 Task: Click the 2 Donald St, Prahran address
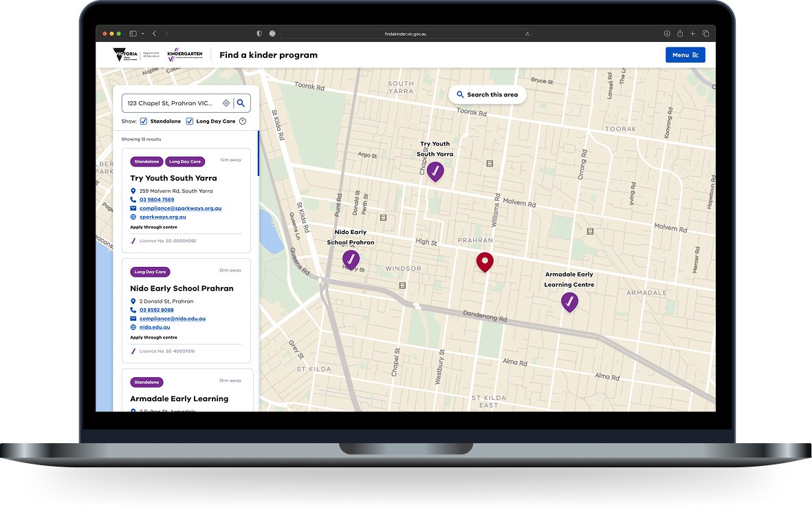coord(166,301)
